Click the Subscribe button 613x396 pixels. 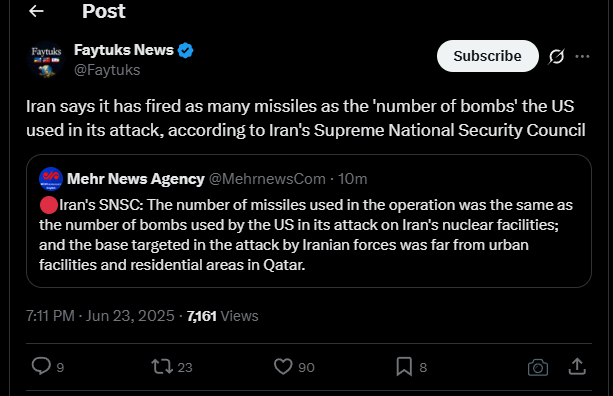coord(488,56)
